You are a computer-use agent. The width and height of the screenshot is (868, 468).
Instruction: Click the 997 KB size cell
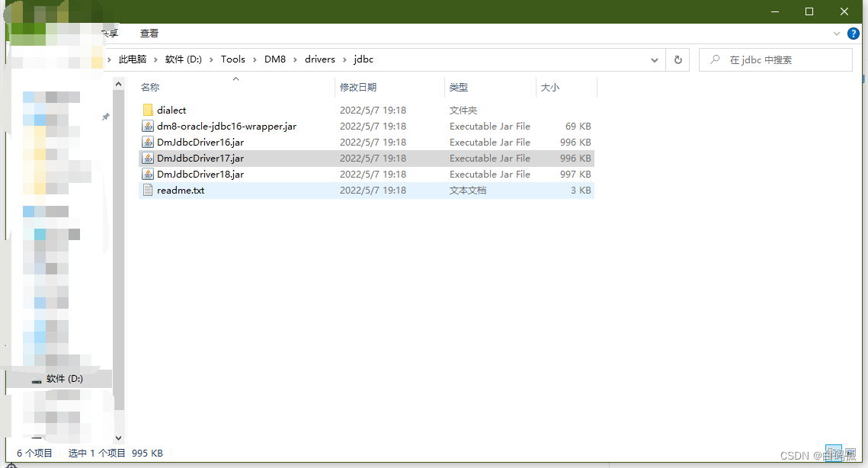point(575,175)
